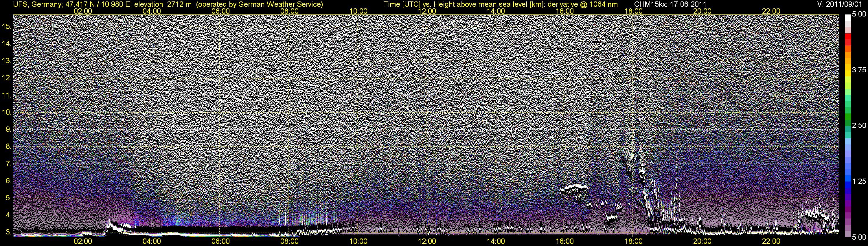Click the '4.' height axis label
Viewport: 868px width, 246px height.
(8, 215)
